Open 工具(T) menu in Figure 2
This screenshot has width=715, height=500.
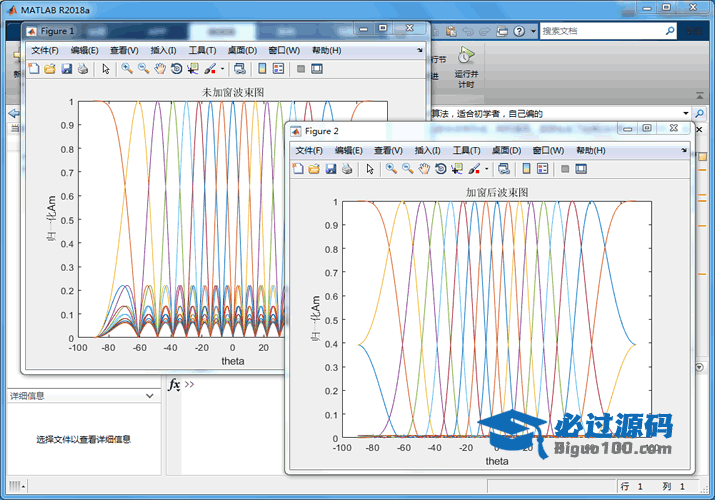466,150
